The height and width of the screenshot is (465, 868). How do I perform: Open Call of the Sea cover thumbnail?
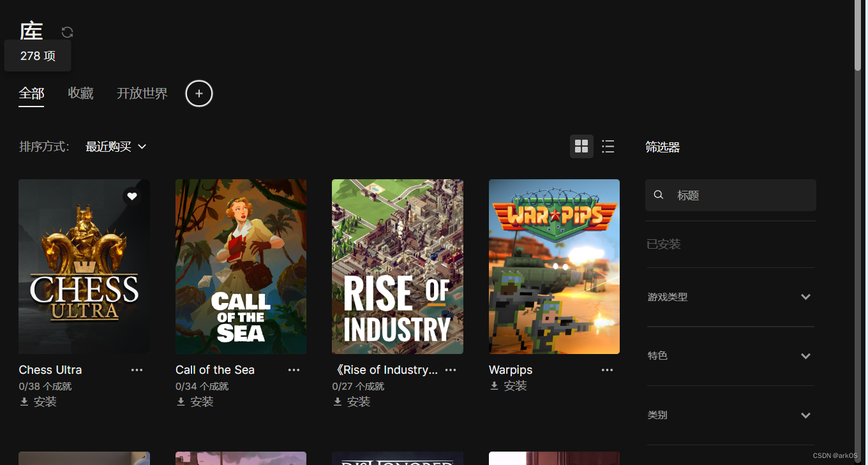pyautogui.click(x=241, y=267)
